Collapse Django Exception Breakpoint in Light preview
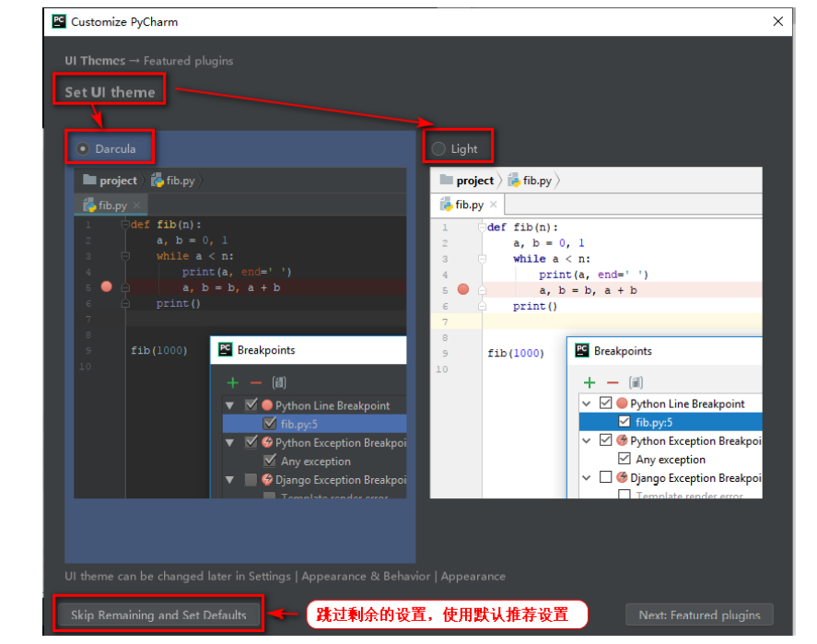 point(587,478)
